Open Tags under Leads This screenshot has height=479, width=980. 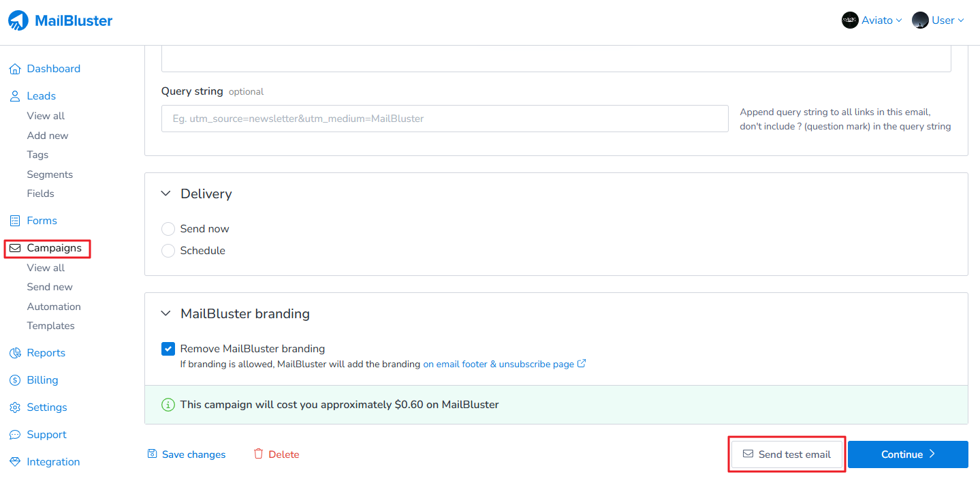[38, 155]
